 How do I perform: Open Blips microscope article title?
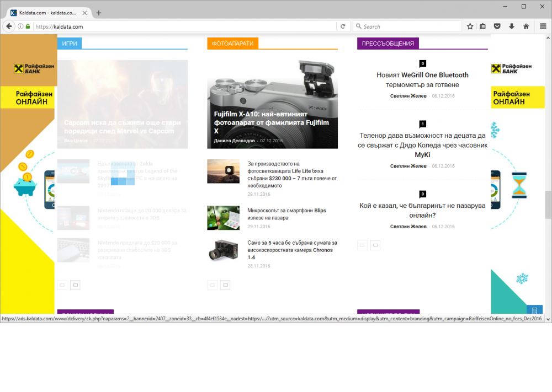click(x=286, y=214)
